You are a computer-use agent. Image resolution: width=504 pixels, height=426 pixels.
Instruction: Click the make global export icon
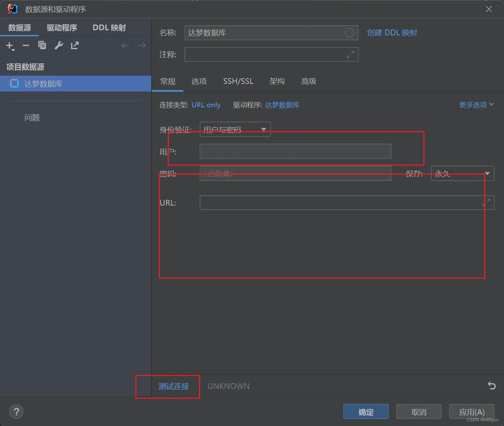coord(75,45)
